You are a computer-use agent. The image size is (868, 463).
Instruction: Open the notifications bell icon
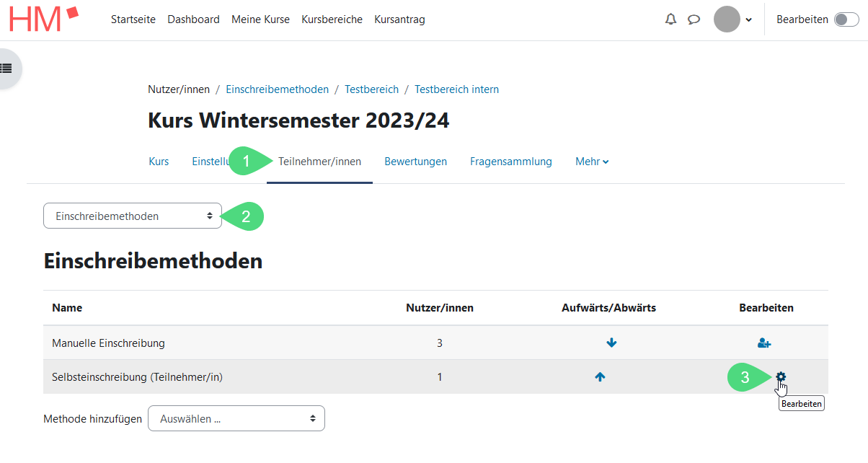click(670, 19)
